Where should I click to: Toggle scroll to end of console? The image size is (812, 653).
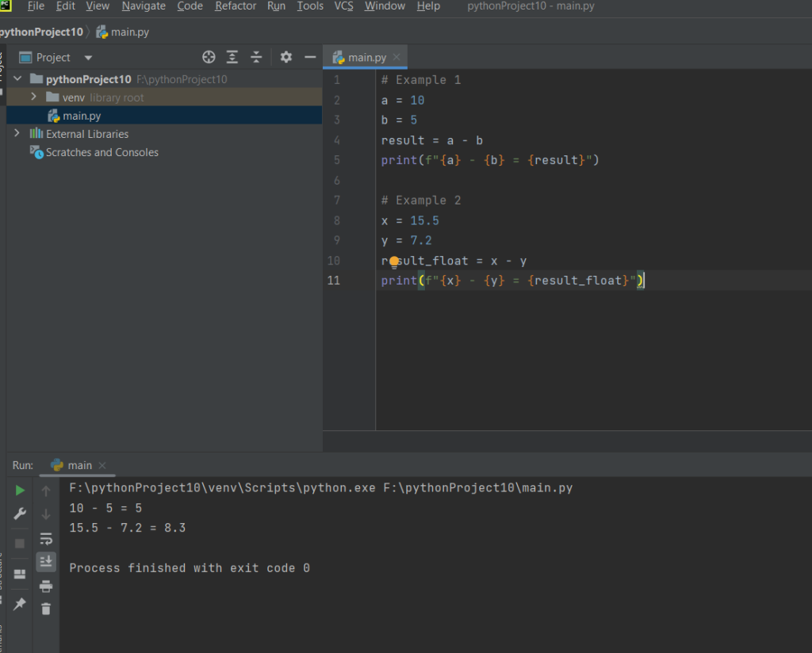46,561
